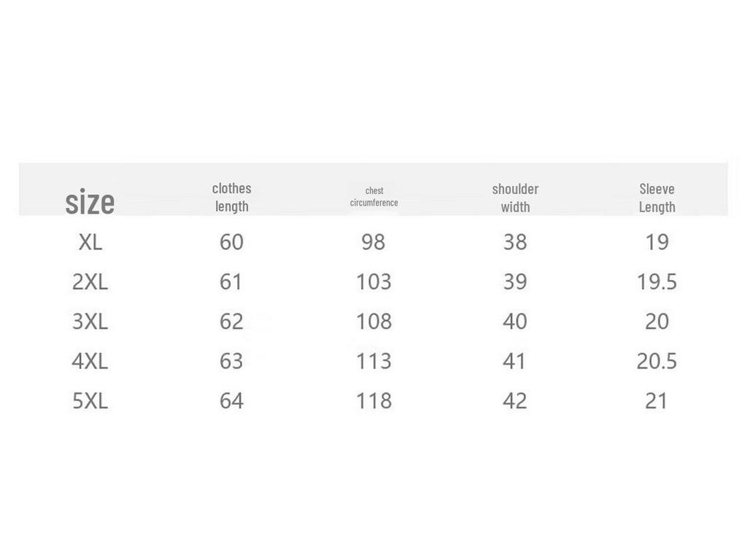Click the clothes length value 60

point(231,242)
